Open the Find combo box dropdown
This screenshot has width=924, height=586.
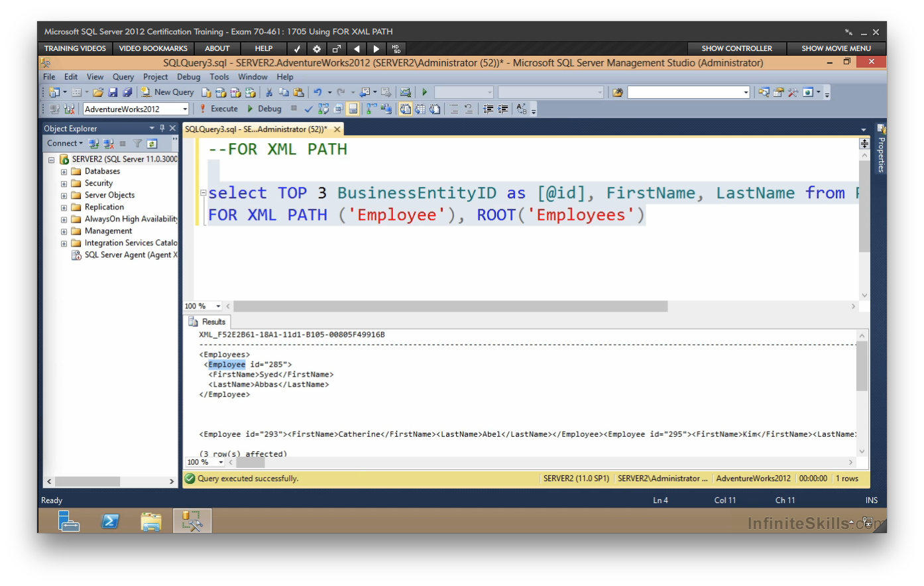click(x=746, y=92)
